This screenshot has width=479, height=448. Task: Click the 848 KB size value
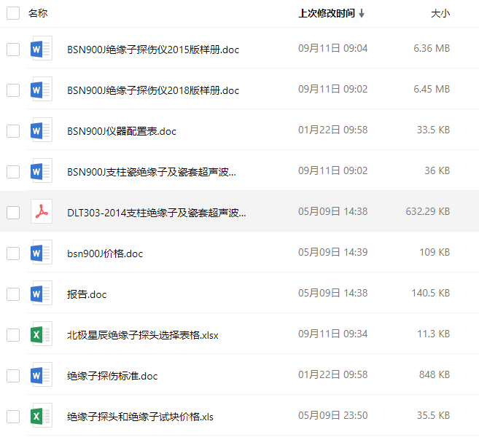pos(435,374)
